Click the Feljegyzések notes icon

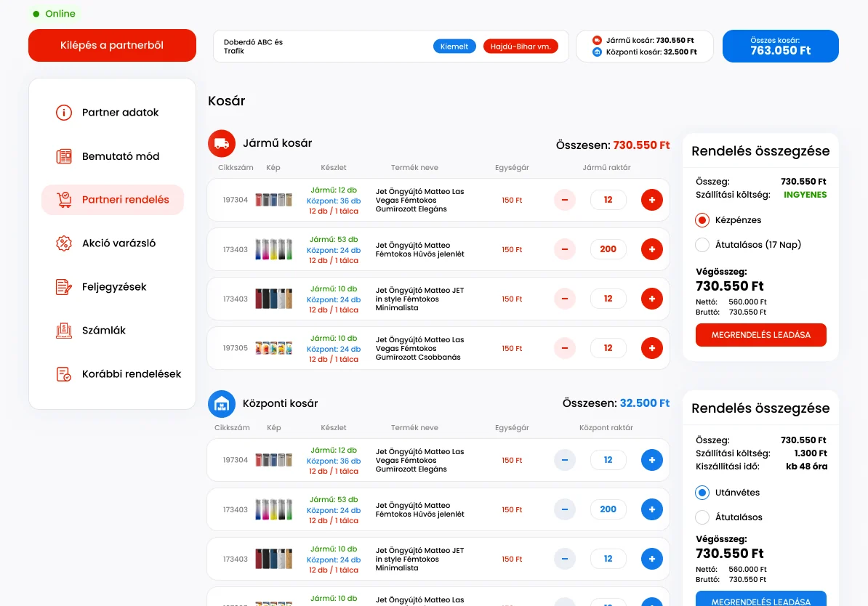pos(64,287)
